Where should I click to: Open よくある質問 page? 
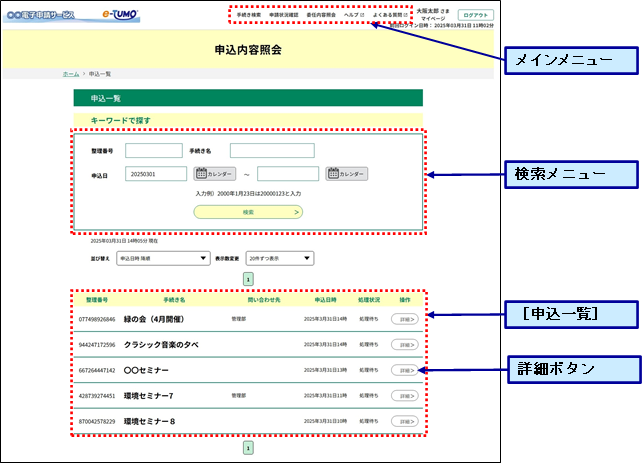coord(388,16)
